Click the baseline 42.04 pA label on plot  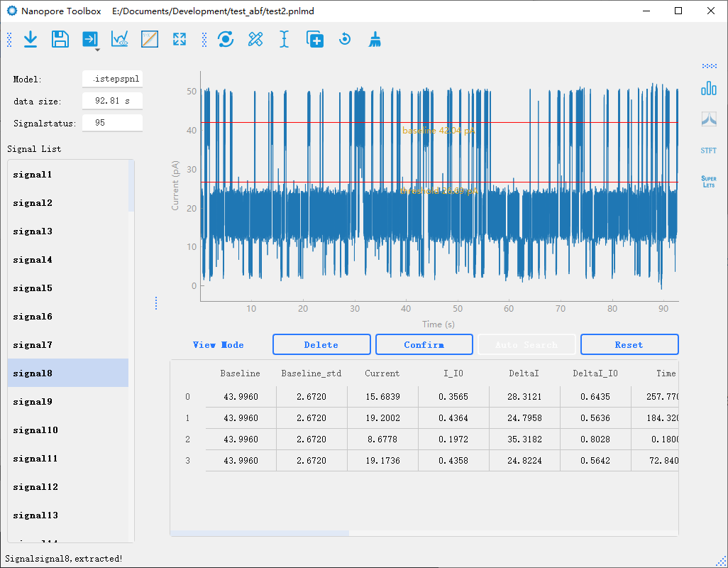(x=439, y=131)
